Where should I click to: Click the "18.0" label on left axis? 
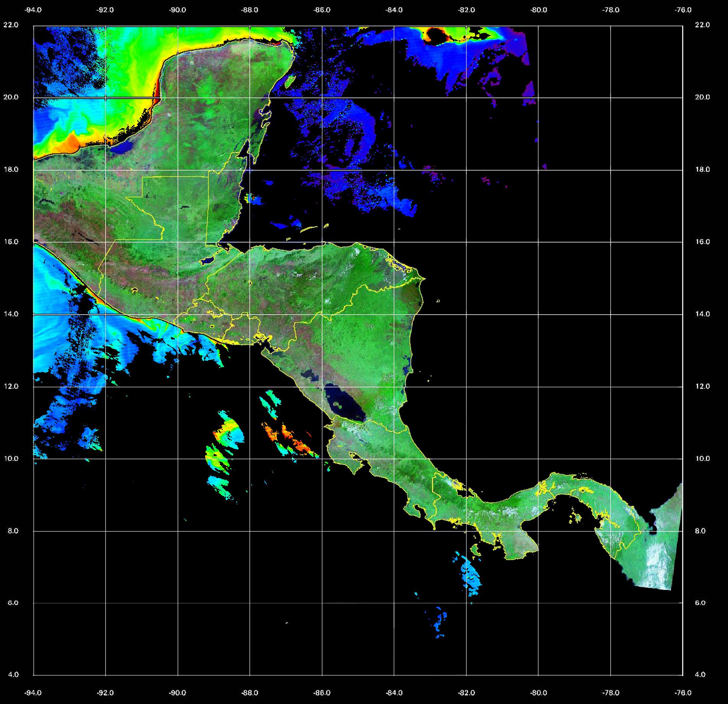point(11,170)
